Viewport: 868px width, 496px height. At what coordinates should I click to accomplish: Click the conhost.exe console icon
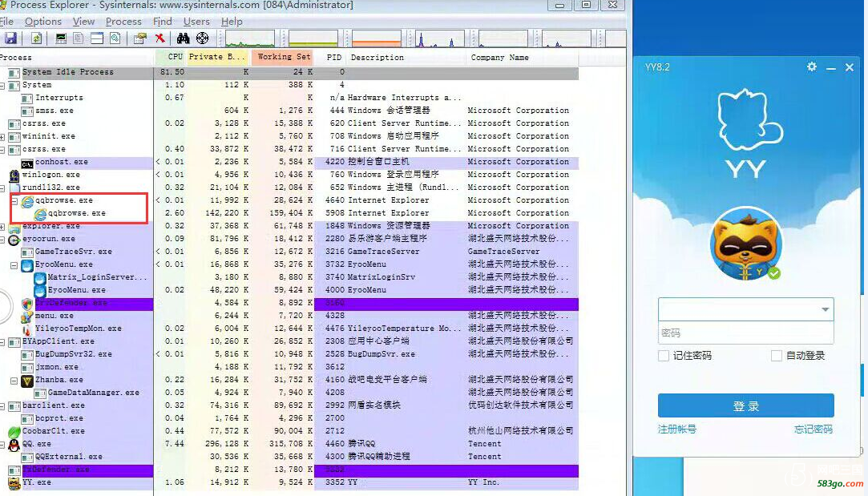(27, 163)
